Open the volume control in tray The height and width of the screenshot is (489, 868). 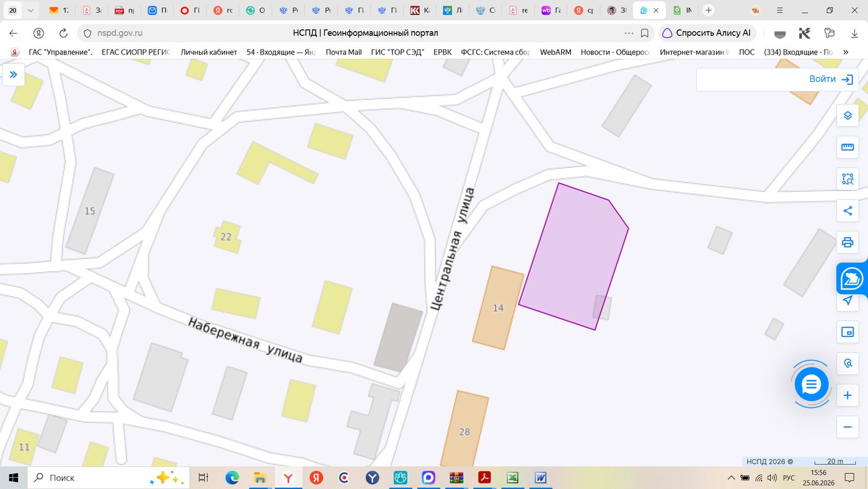click(x=772, y=478)
